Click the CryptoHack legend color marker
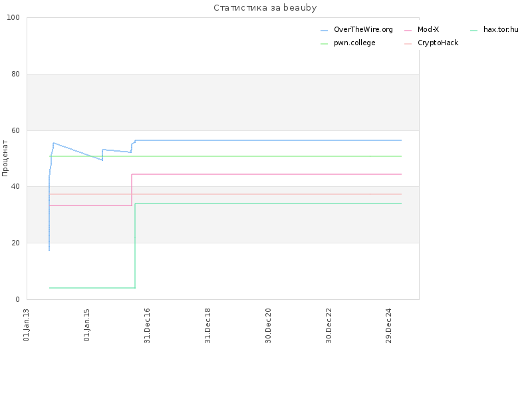532x399 pixels. coord(408,44)
